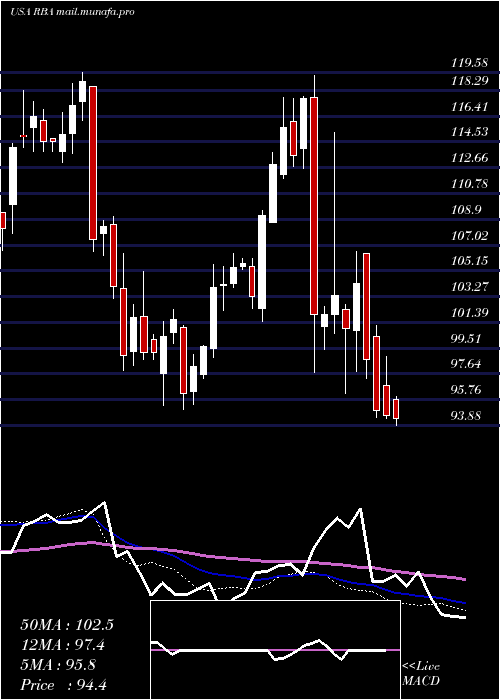Click the 95.76 price level label
This screenshot has height=700, width=500.
click(466, 390)
